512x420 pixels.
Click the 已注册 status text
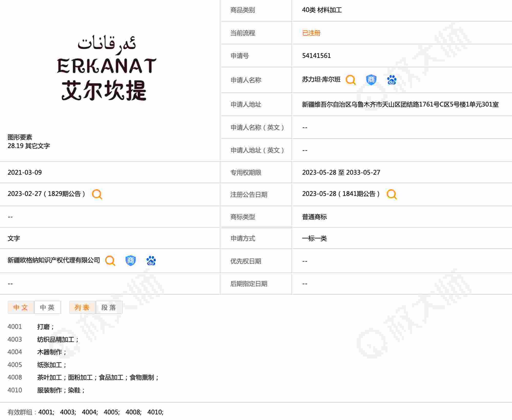311,33
